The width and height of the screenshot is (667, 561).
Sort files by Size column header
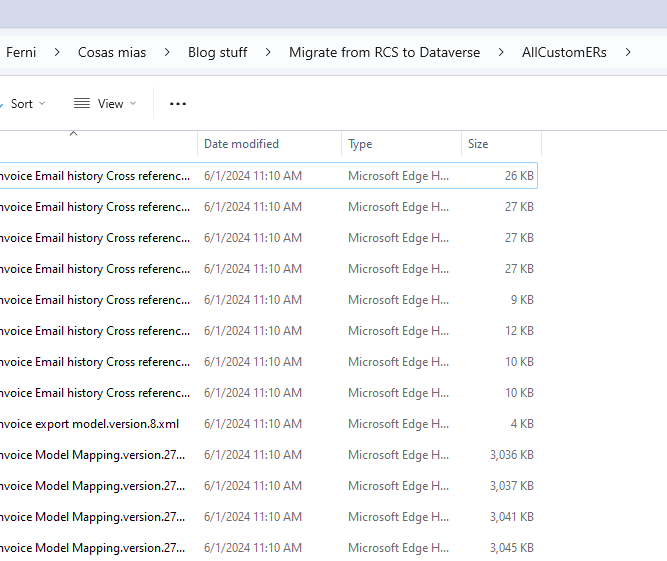pyautogui.click(x=478, y=144)
